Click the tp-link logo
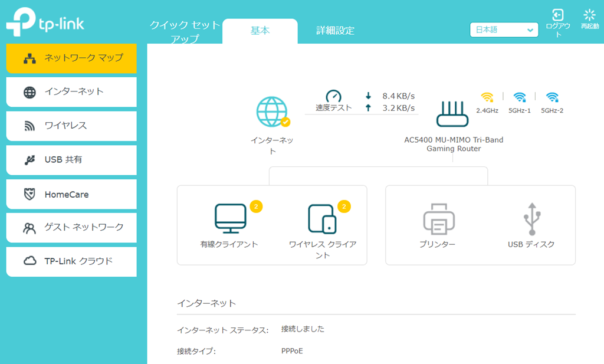Screen dimensions: 604x364 (45, 22)
